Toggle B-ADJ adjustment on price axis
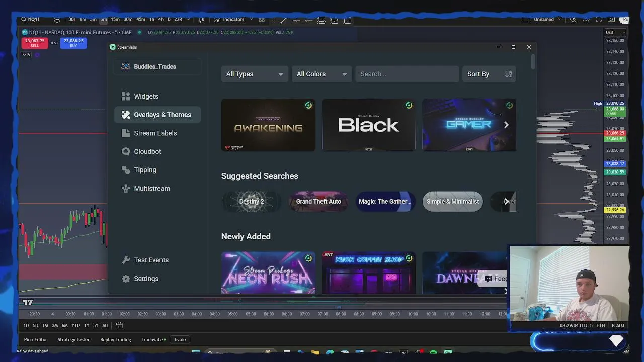Image resolution: width=644 pixels, height=362 pixels. point(618,326)
